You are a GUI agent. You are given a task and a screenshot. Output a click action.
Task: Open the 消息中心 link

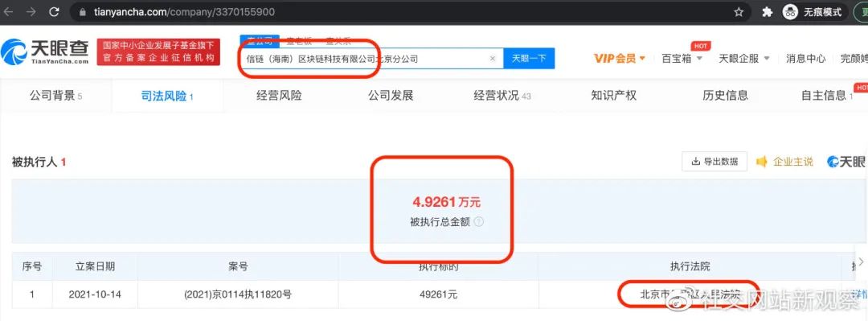click(x=805, y=58)
